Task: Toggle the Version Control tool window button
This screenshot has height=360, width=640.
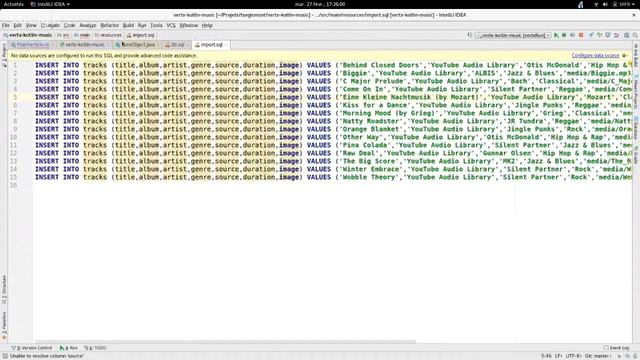Action: [32, 348]
